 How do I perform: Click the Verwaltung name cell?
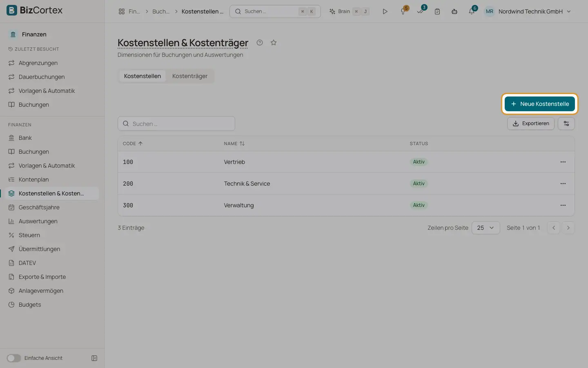coord(239,205)
